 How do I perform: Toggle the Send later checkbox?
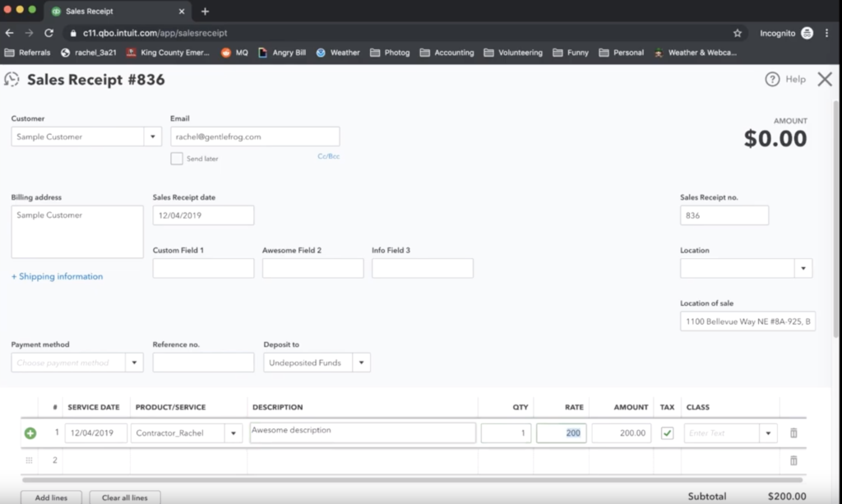tap(177, 159)
